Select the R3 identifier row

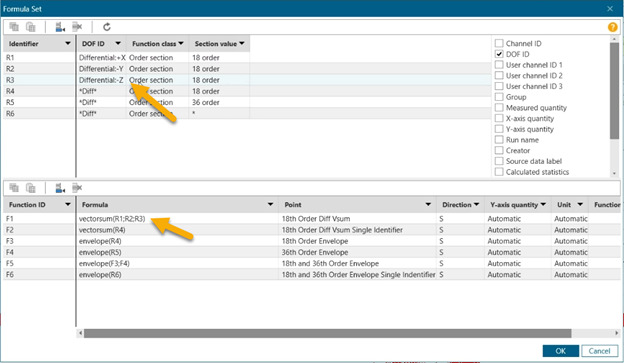[39, 80]
